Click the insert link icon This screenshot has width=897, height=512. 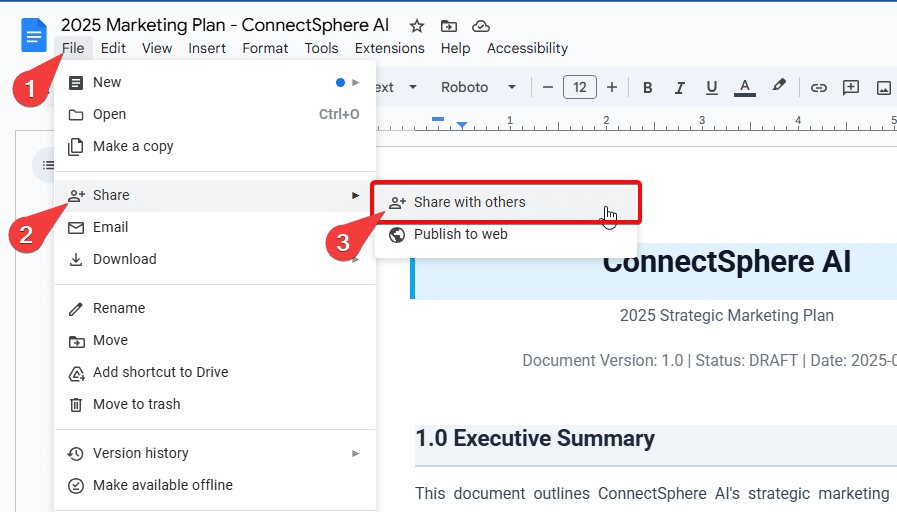tap(819, 88)
